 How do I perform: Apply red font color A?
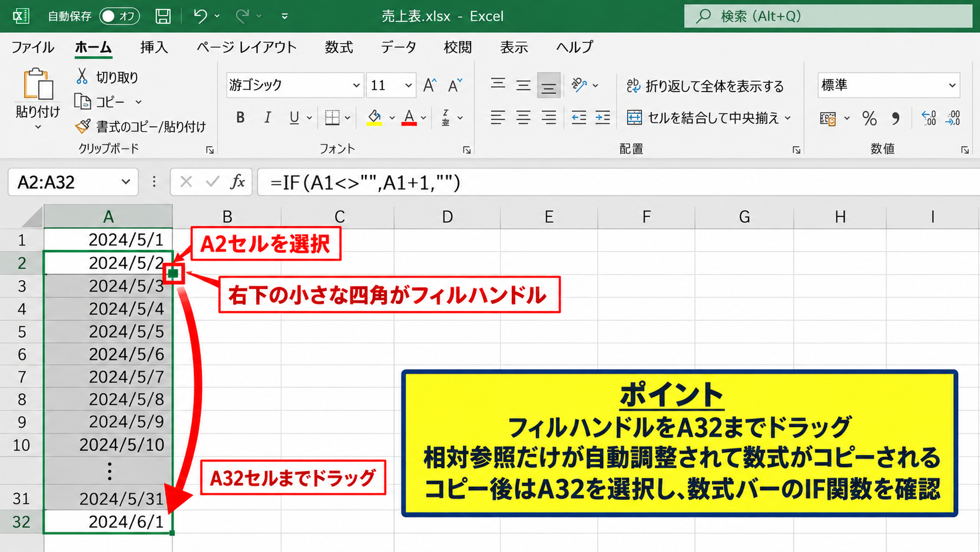point(409,118)
